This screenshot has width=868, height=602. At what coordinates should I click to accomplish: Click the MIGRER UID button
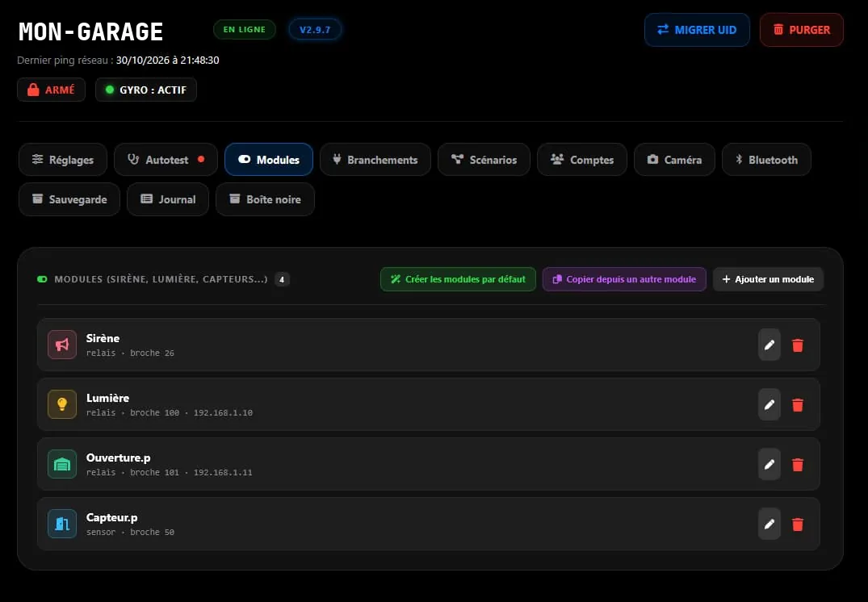697,30
